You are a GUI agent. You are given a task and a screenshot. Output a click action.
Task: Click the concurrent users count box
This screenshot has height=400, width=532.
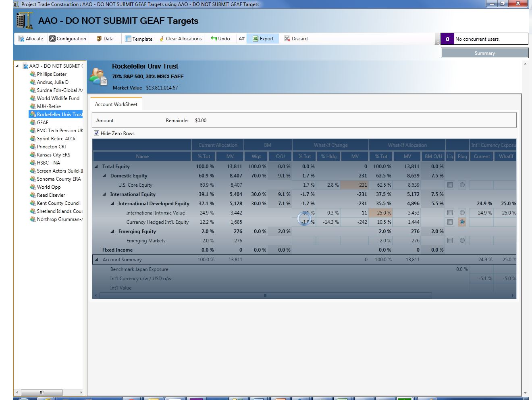[447, 39]
